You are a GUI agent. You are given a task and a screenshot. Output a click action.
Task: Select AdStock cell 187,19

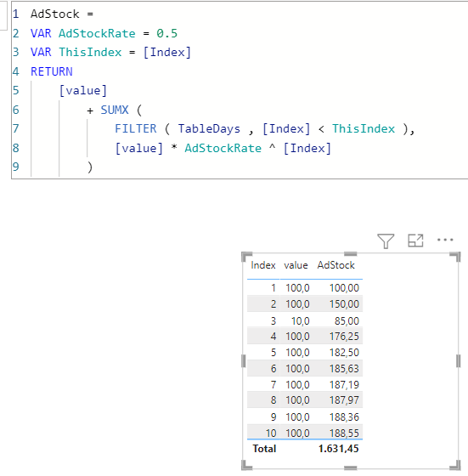[x=344, y=384]
